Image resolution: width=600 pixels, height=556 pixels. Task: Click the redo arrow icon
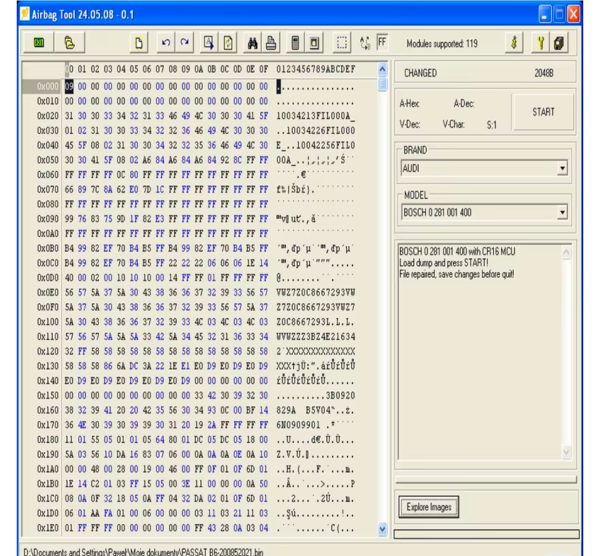coord(185,44)
